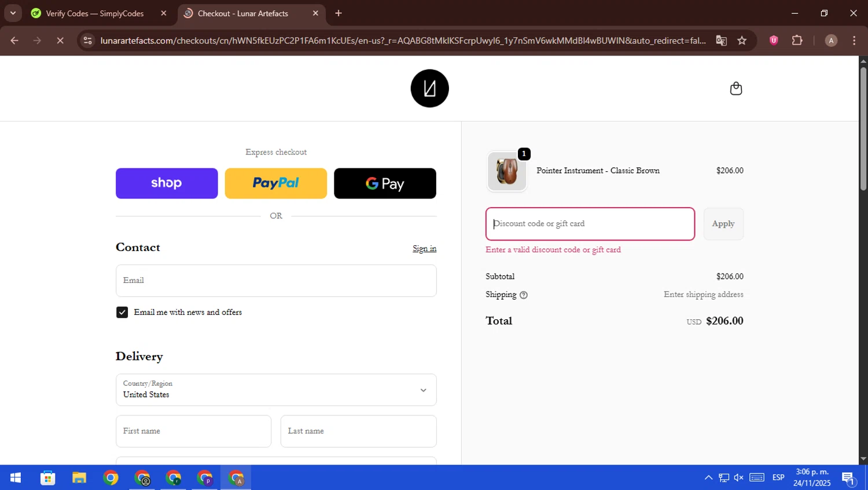Screen dimensions: 868x490
Task: Open the taskbar clock and date
Action: click(812, 478)
